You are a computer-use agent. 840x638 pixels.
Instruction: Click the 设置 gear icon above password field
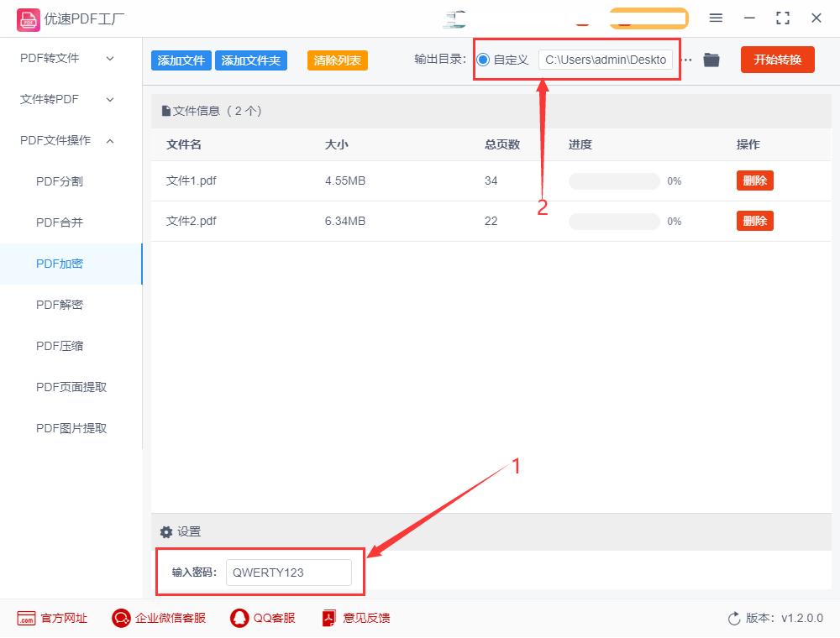coord(165,531)
